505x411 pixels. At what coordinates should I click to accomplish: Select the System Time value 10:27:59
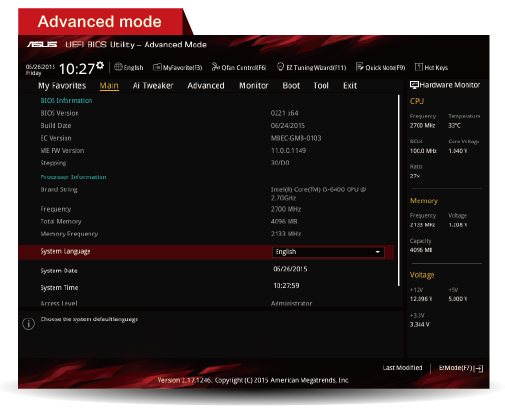pos(286,286)
